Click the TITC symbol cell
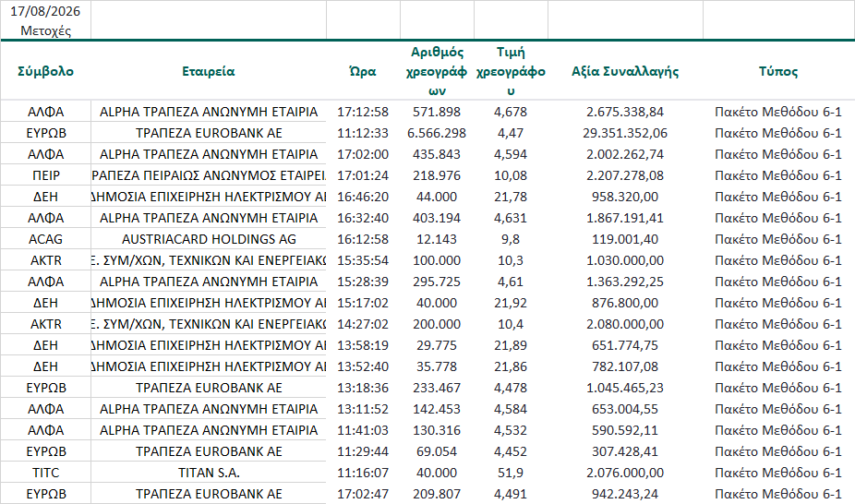Viewport: 855px width, 504px height. click(45, 473)
